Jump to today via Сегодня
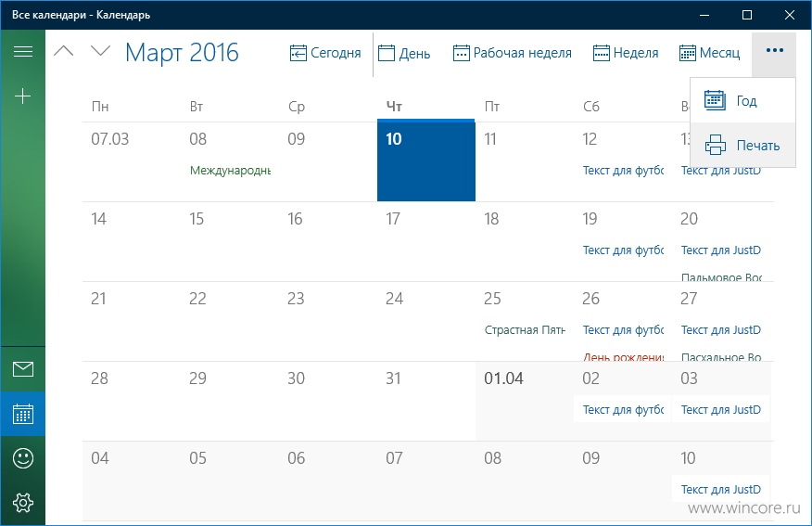Viewport: 812px width, 526px height. (325, 53)
